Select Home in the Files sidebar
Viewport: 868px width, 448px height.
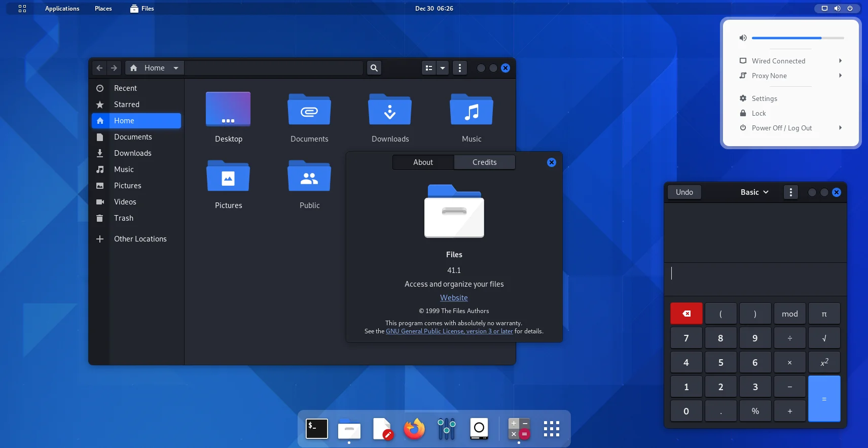pyautogui.click(x=136, y=121)
